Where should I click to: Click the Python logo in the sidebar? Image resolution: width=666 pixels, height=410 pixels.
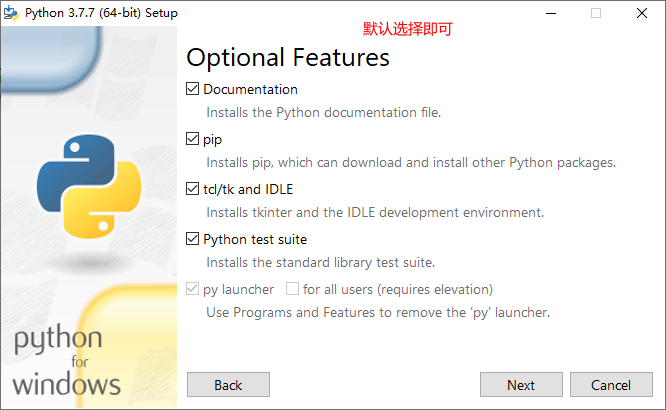pos(83,184)
